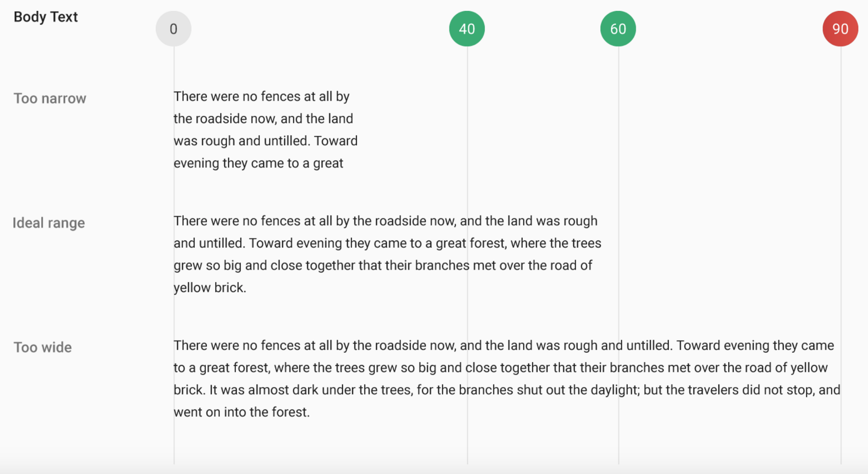Viewport: 868px width, 474px height.
Task: Click the narrow paragraph's first line
Action: point(262,96)
